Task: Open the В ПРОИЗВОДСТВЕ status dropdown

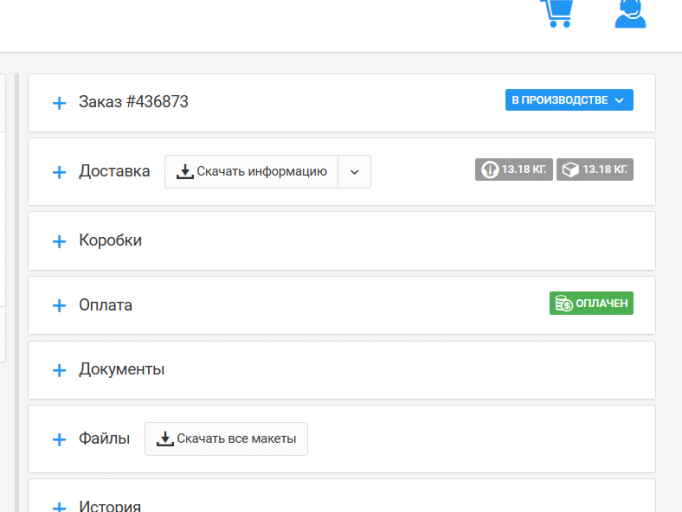Action: (x=569, y=100)
